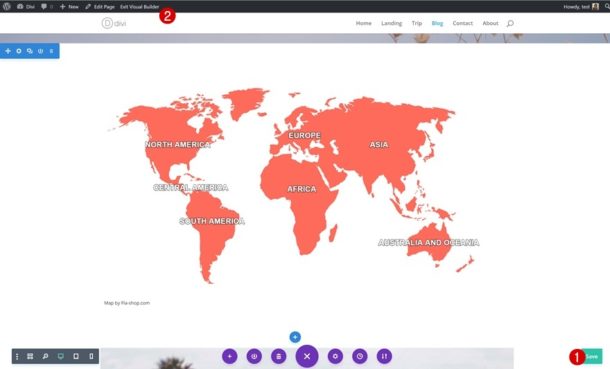Image resolution: width=610 pixels, height=369 pixels.
Task: Toggle the tablet view icon
Action: 76,356
